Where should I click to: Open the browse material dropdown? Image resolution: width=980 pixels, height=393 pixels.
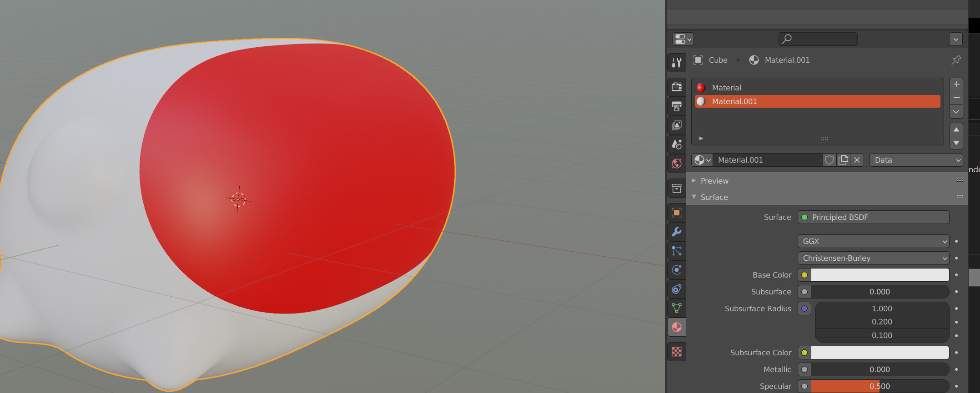702,160
